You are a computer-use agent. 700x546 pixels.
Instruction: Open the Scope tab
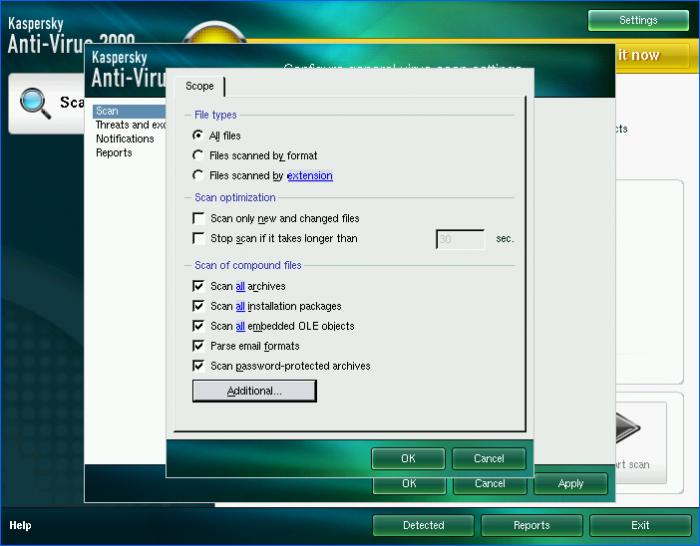[199, 86]
